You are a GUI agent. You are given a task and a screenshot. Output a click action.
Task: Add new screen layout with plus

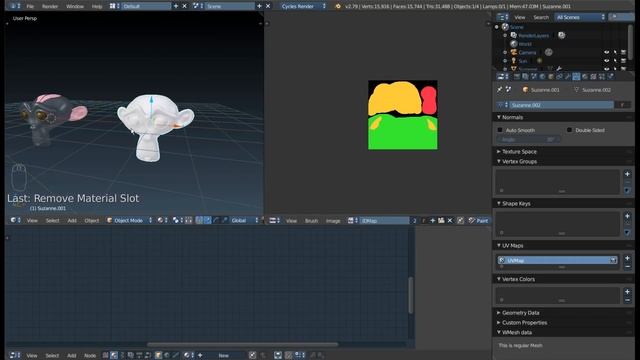[x=176, y=6]
